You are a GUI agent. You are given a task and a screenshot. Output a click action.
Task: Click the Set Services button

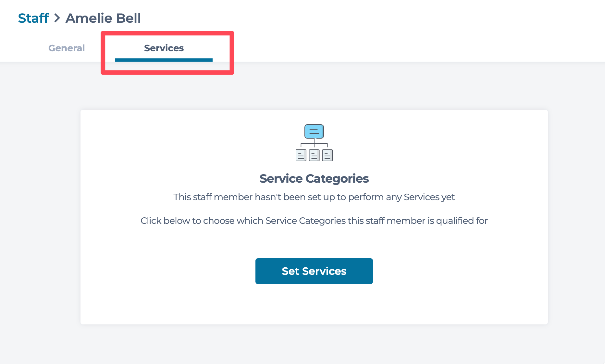(314, 271)
